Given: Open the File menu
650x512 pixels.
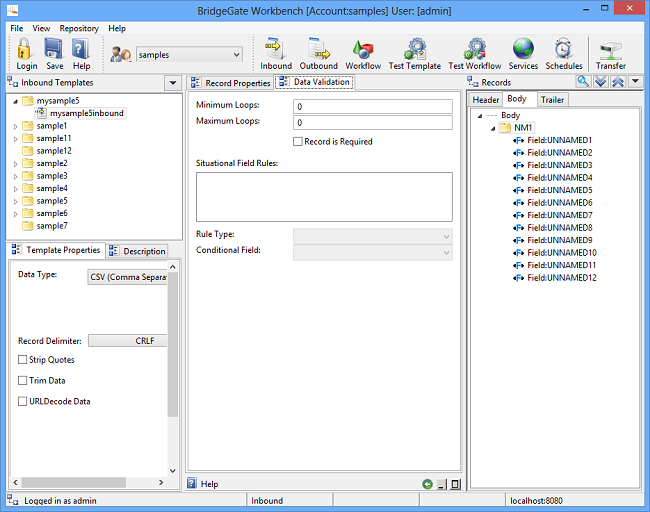Looking at the screenshot, I should 17,28.
